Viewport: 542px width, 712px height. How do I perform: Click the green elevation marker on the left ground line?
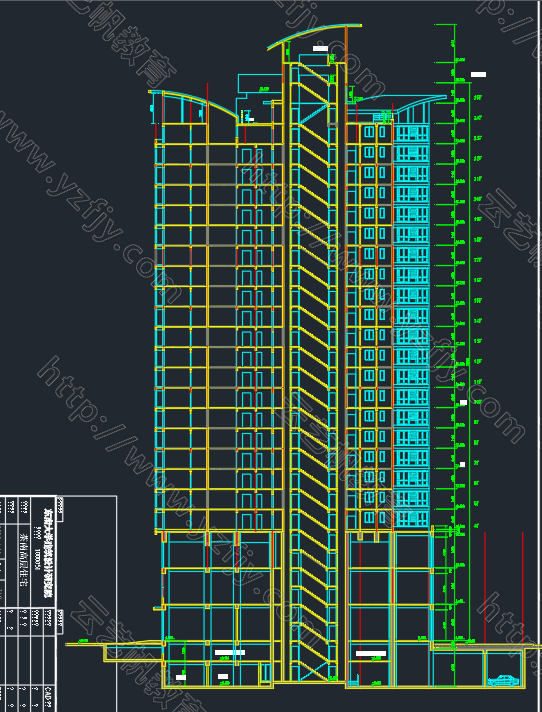84,641
